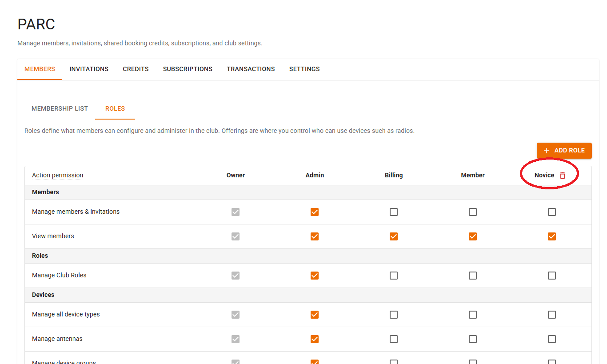Image resolution: width=607 pixels, height=364 pixels.
Task: Enable Novice for Manage Club Roles
Action: 552,276
